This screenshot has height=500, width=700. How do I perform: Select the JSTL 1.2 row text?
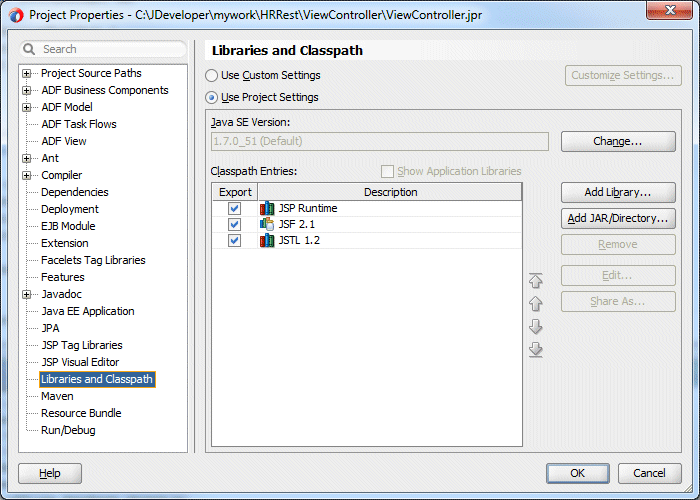299,240
